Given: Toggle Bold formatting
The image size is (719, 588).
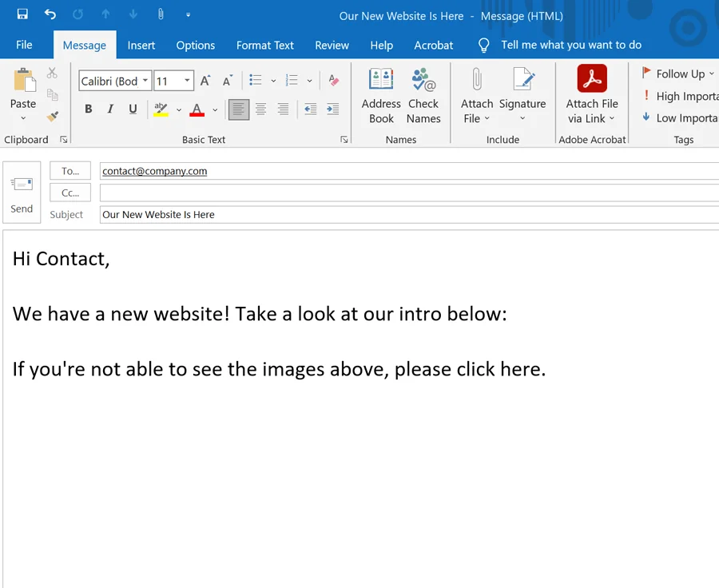Looking at the screenshot, I should (x=89, y=109).
